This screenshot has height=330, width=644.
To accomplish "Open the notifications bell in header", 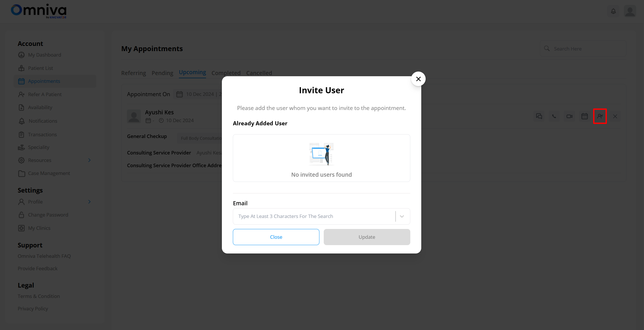I will click(613, 11).
